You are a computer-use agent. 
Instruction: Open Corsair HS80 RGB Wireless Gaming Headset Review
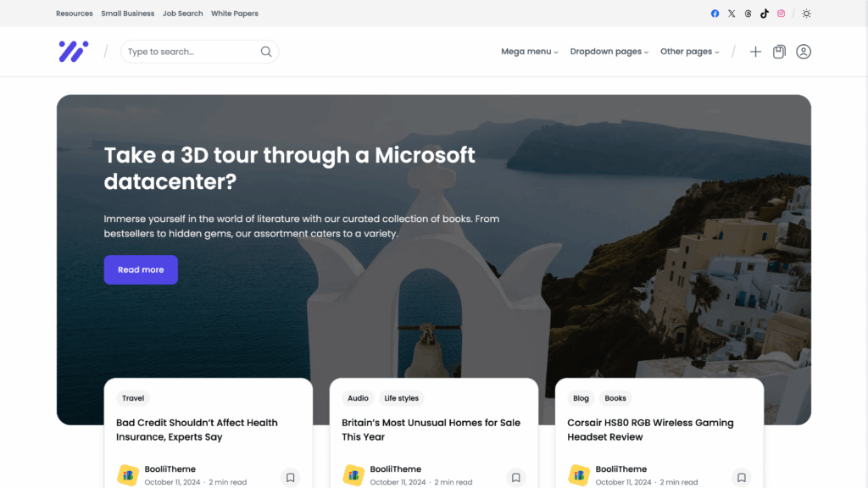tap(650, 430)
